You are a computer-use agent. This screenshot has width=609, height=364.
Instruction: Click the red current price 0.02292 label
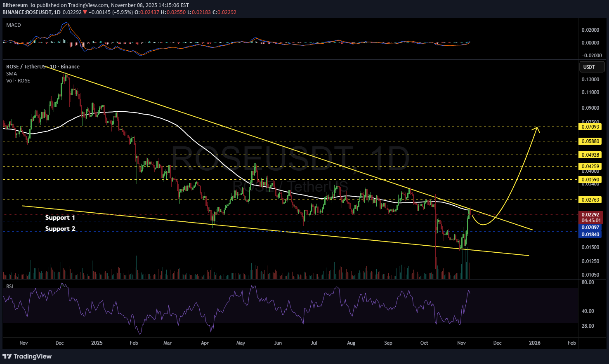tap(590, 215)
